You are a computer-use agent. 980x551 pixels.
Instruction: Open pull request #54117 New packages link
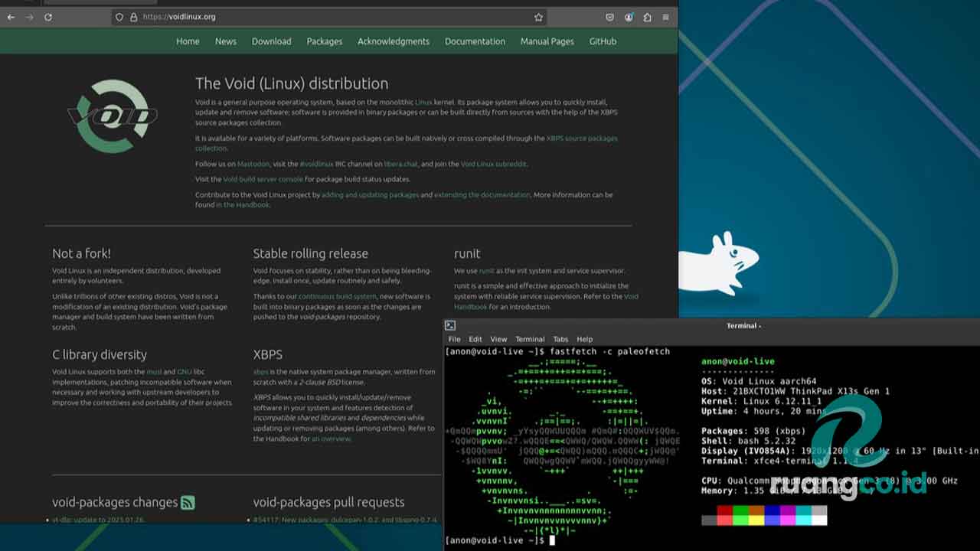[345, 520]
